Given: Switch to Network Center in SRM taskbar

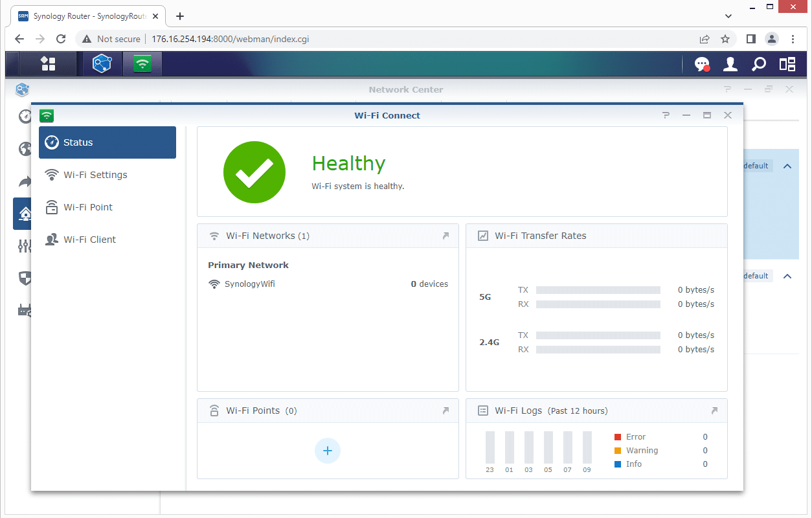Looking at the screenshot, I should (102, 63).
